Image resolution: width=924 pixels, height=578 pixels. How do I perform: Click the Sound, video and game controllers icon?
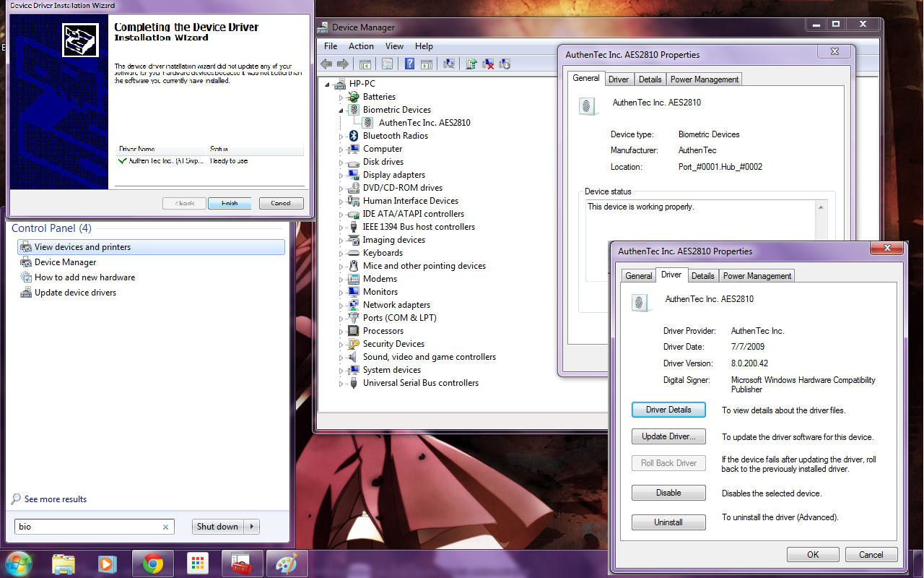[x=354, y=357]
